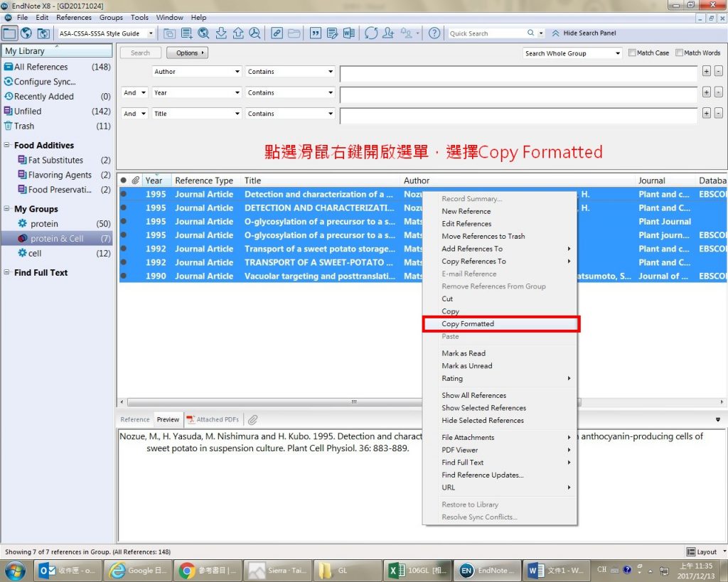Switch to the Preview tab
The height and width of the screenshot is (582, 728).
pos(168,419)
